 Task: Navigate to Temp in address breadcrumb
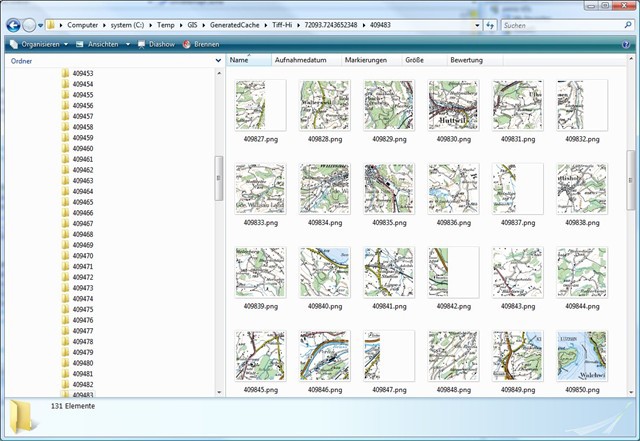(166, 25)
